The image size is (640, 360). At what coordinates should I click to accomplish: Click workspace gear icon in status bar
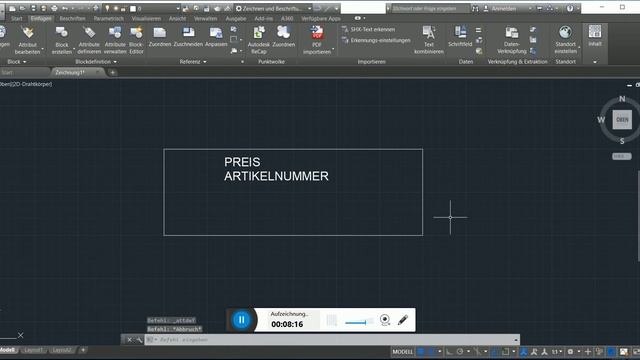(x=570, y=351)
